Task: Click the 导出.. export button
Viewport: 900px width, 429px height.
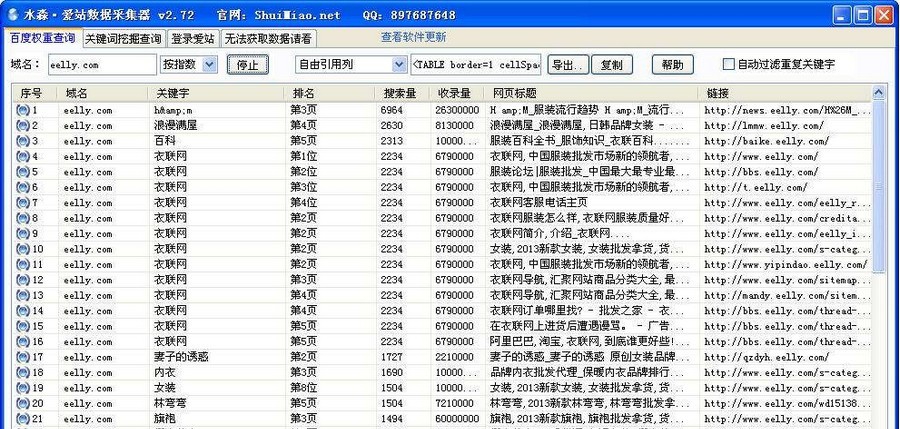Action: (568, 65)
